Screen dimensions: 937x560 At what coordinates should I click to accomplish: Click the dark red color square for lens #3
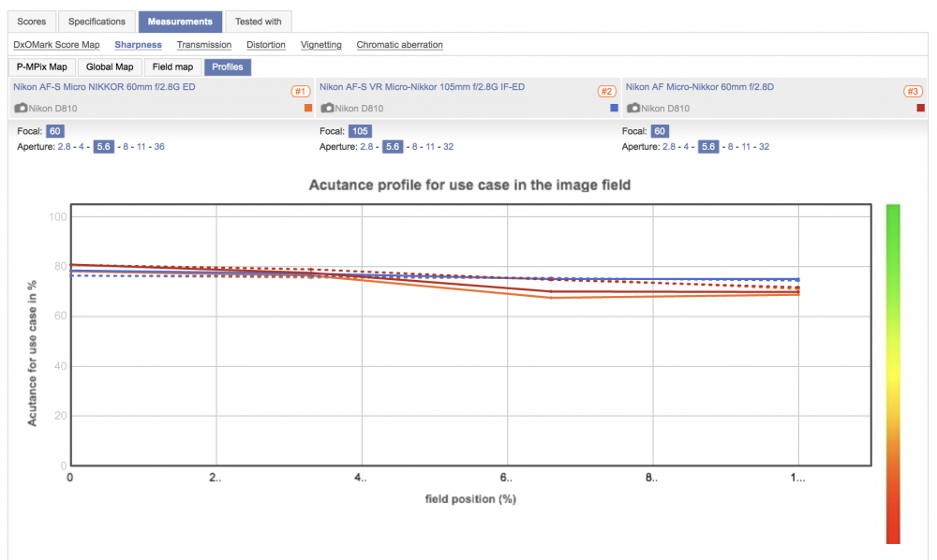click(x=920, y=108)
